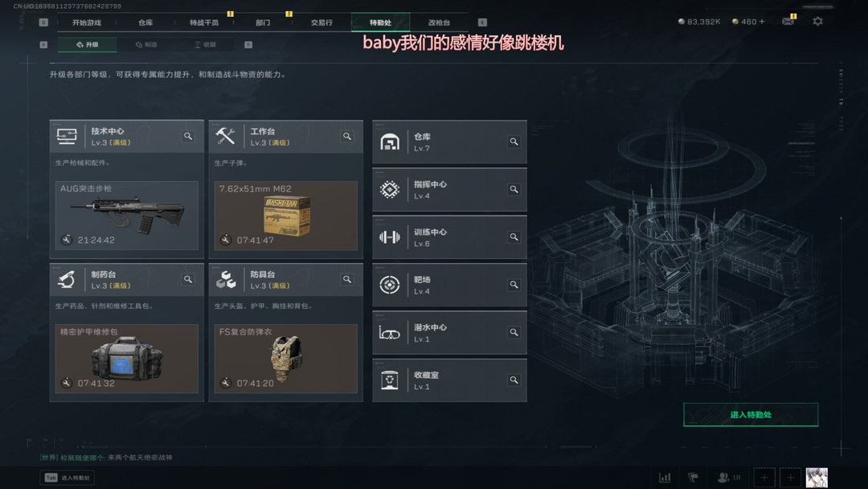Click the player avatar in bottom bar

tap(817, 478)
